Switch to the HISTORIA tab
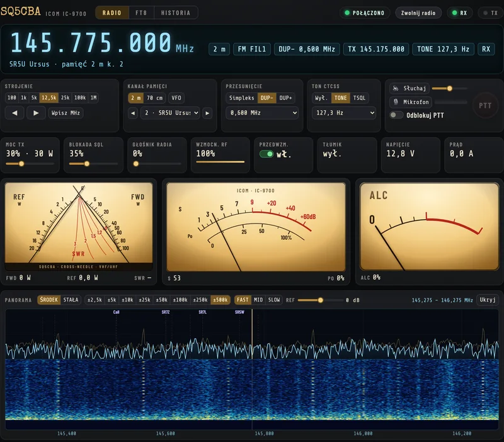 (176, 13)
